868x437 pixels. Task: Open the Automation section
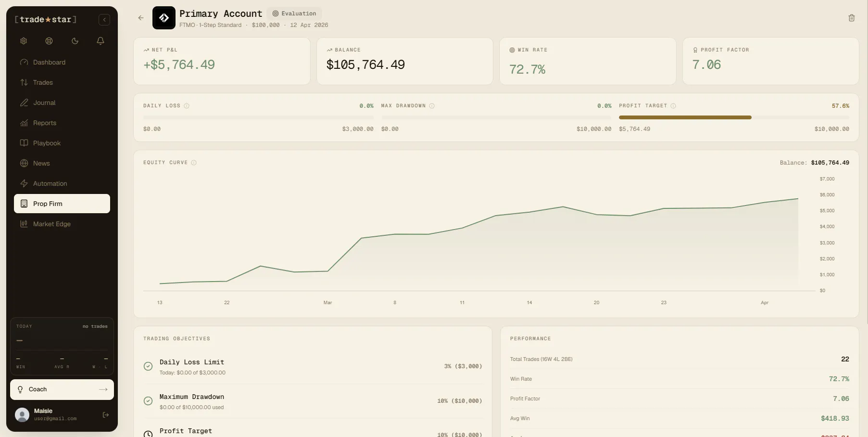[x=62, y=183]
